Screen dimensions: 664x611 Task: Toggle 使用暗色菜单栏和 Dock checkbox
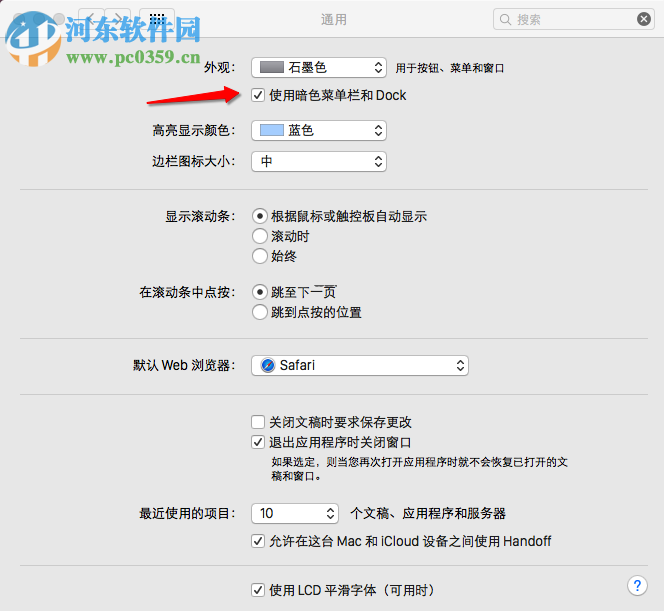[258, 95]
